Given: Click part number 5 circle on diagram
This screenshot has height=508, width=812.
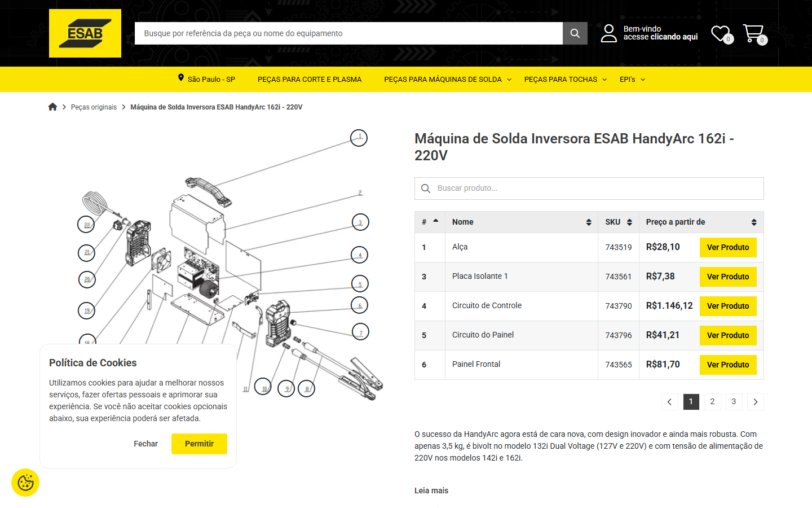Looking at the screenshot, I should pyautogui.click(x=360, y=283).
